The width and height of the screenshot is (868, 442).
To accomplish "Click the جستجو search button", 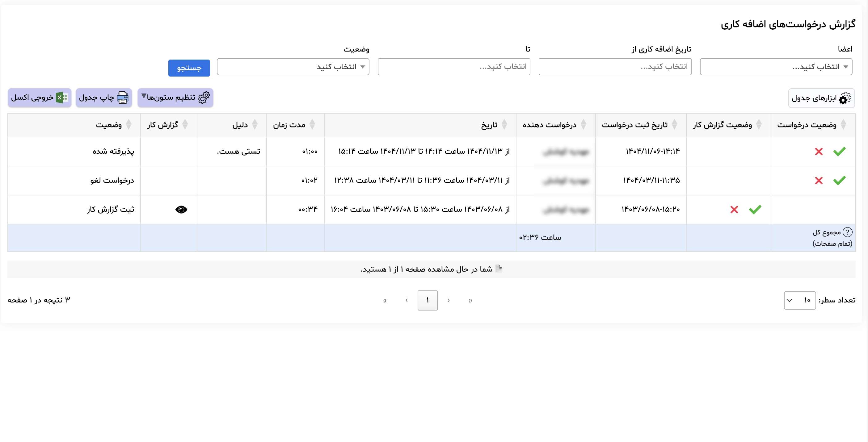I will [189, 68].
